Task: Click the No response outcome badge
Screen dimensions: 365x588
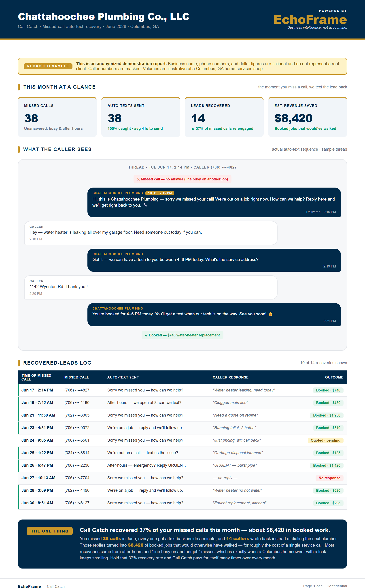Action: coord(329,478)
